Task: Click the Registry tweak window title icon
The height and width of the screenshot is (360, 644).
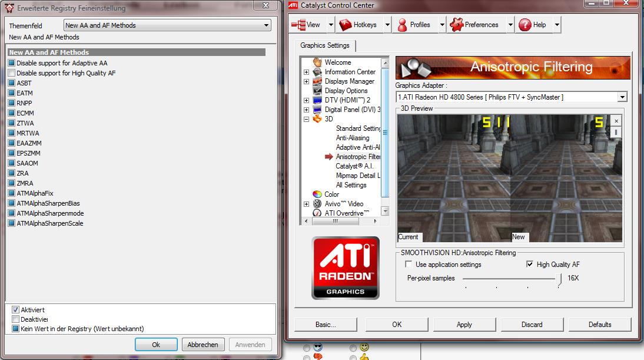Action: coord(9,8)
